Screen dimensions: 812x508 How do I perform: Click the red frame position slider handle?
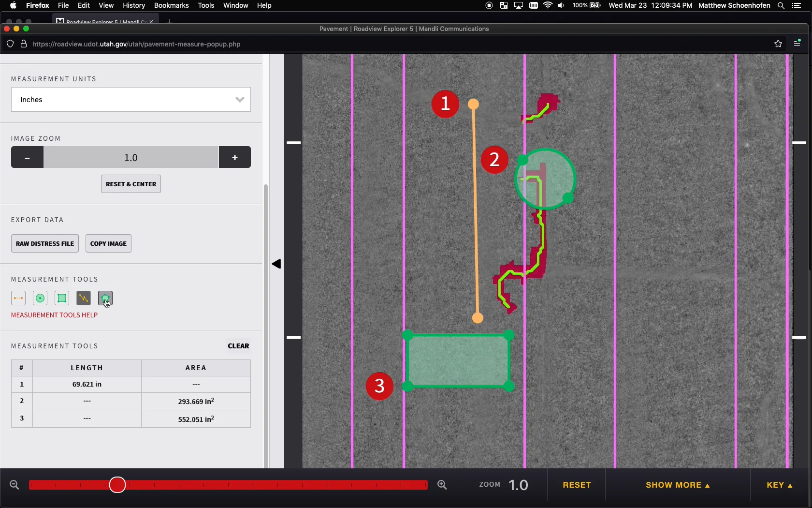(x=117, y=485)
